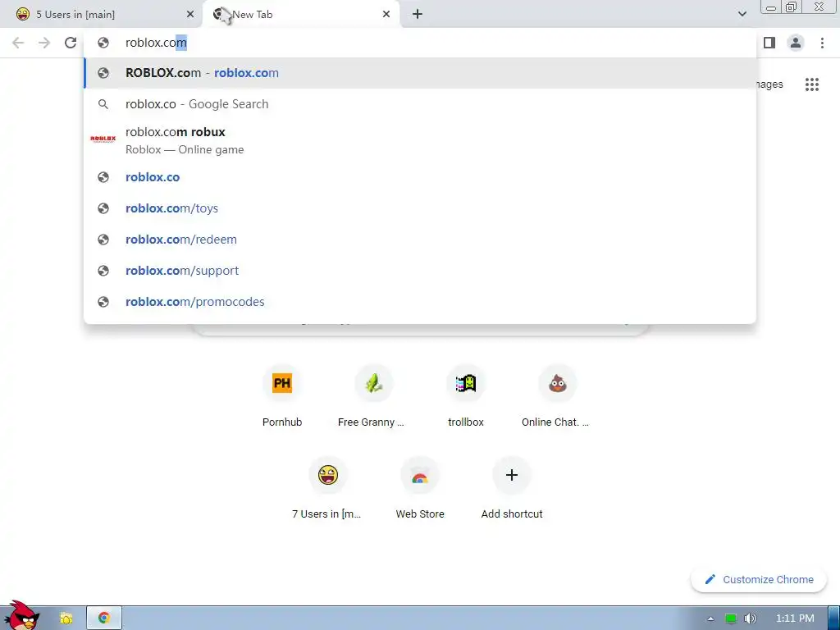Viewport: 840px width, 630px height.
Task: Select the ROBLOX.com - roblox.com suggestion
Action: pyautogui.click(x=420, y=73)
